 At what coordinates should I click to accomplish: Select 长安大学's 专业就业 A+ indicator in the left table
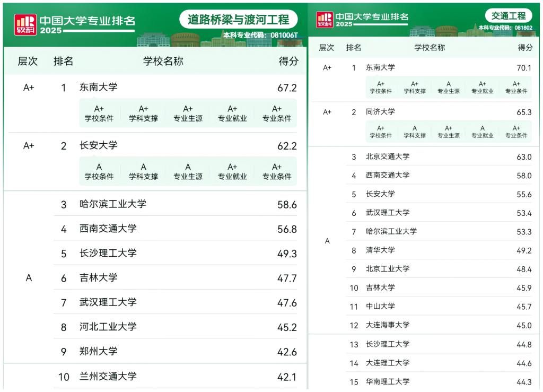pyautogui.click(x=232, y=171)
